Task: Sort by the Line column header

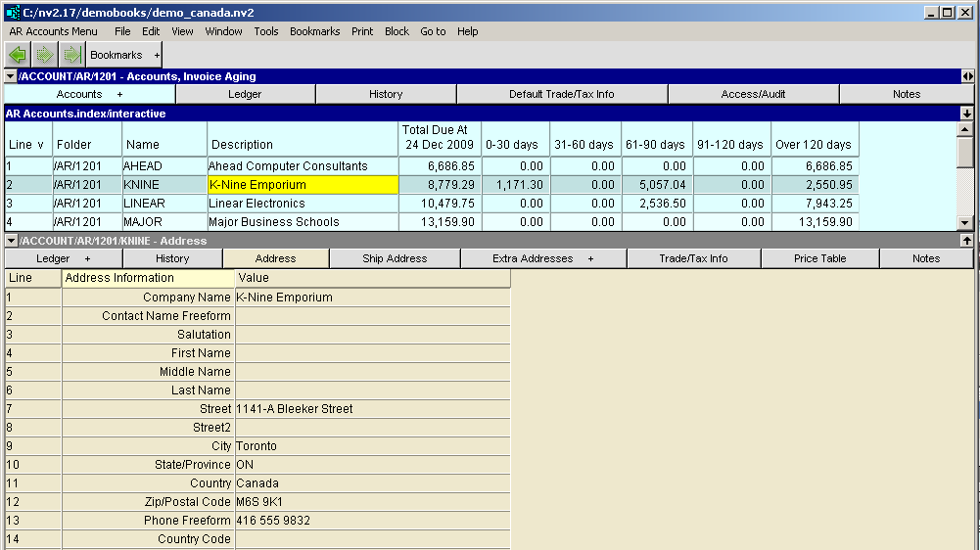Action: coord(26,145)
